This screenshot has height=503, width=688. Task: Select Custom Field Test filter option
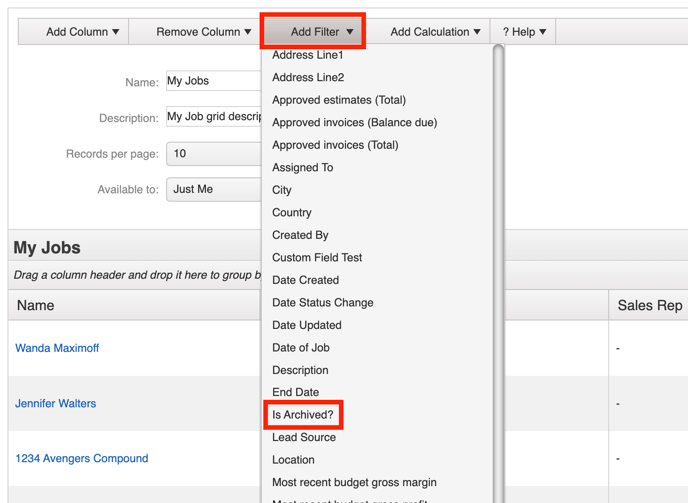pos(317,257)
